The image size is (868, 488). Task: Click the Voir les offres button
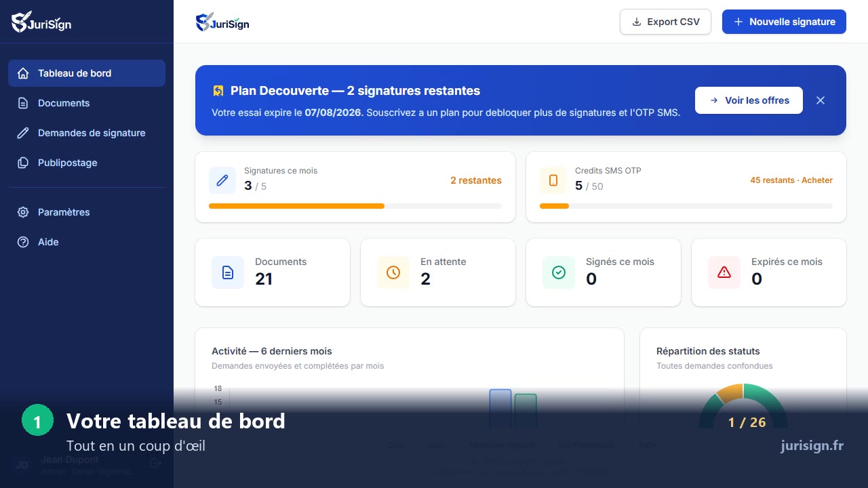(x=749, y=100)
